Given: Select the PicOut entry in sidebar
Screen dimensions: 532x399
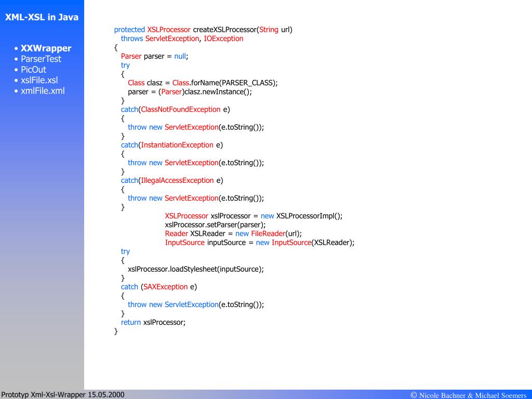Looking at the screenshot, I should (33, 70).
